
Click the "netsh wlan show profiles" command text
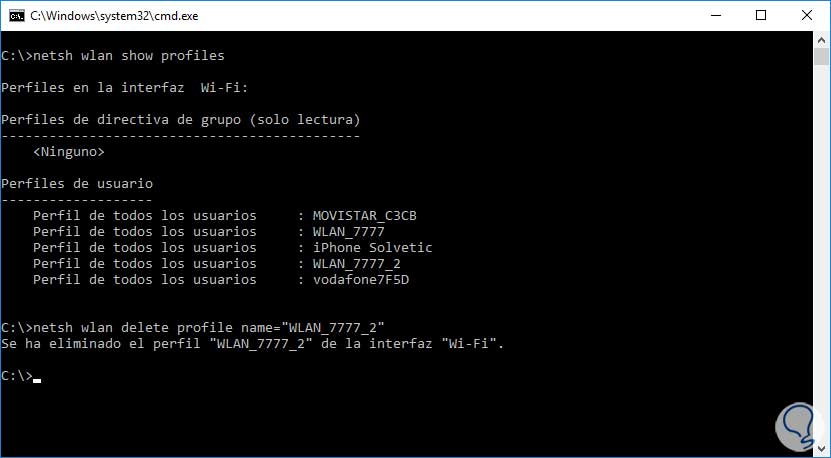[x=128, y=55]
